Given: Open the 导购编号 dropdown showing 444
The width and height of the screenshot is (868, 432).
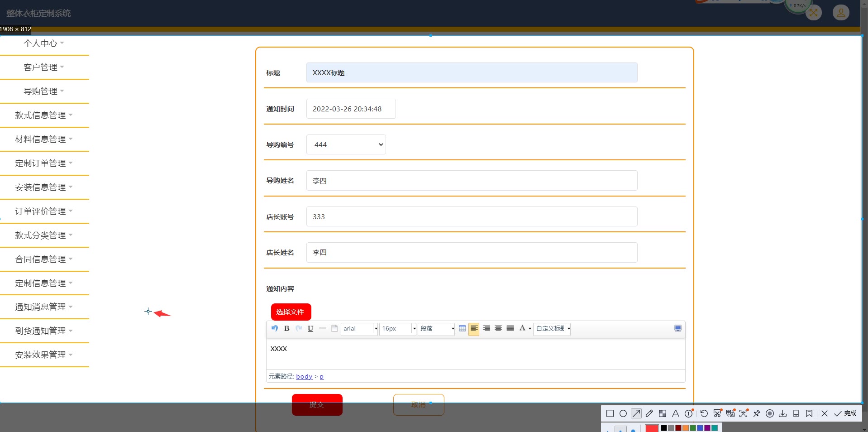Looking at the screenshot, I should [346, 144].
